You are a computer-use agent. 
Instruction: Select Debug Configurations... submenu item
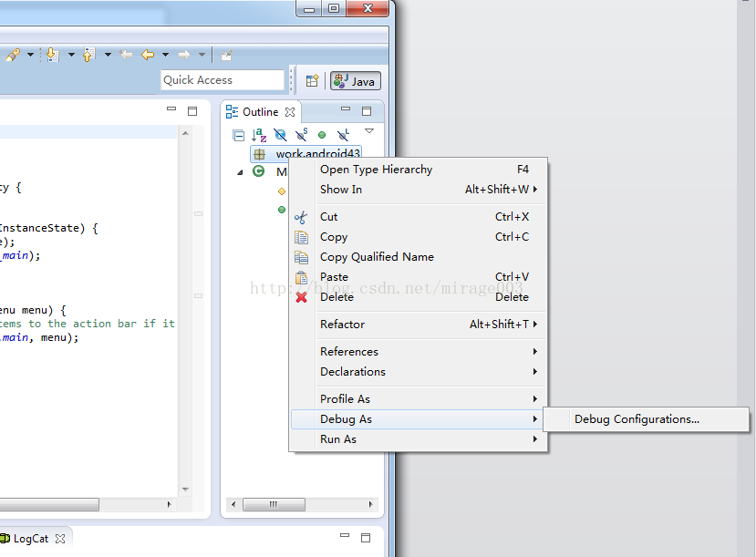(646, 419)
